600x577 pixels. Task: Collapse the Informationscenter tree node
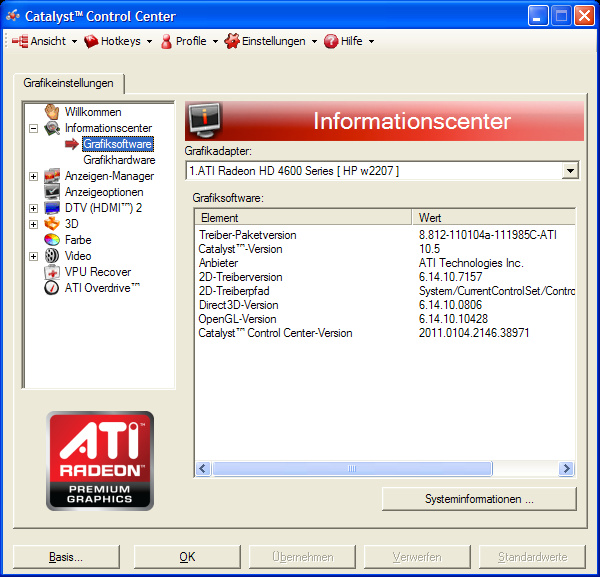[x=34, y=128]
